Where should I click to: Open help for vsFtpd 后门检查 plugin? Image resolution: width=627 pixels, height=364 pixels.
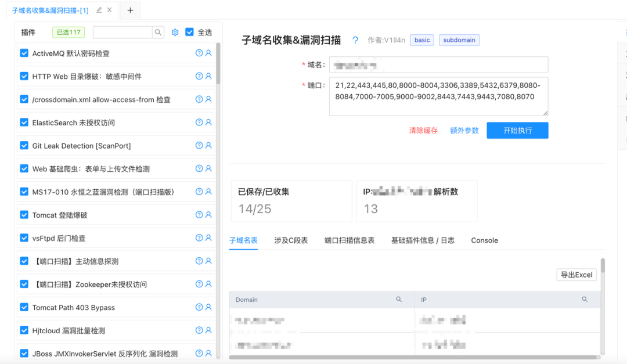coord(199,237)
